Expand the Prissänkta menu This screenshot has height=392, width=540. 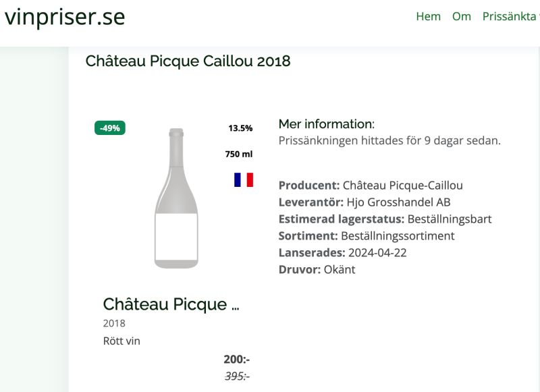[510, 17]
